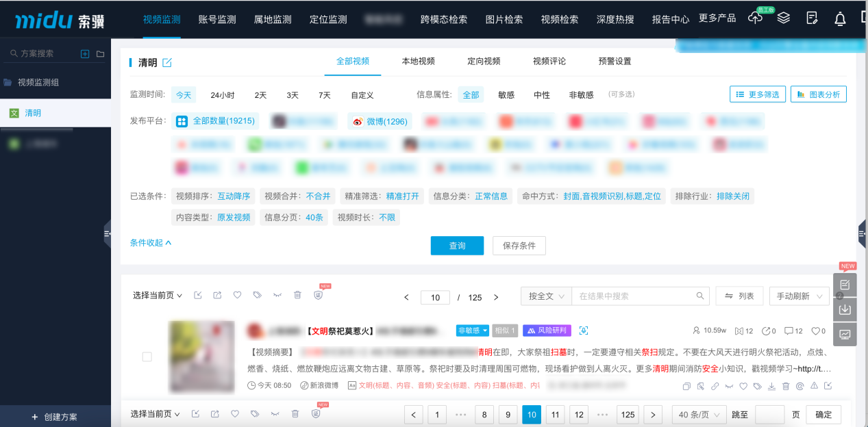
Task: Open the notification bell in the top bar
Action: pyautogui.click(x=840, y=18)
